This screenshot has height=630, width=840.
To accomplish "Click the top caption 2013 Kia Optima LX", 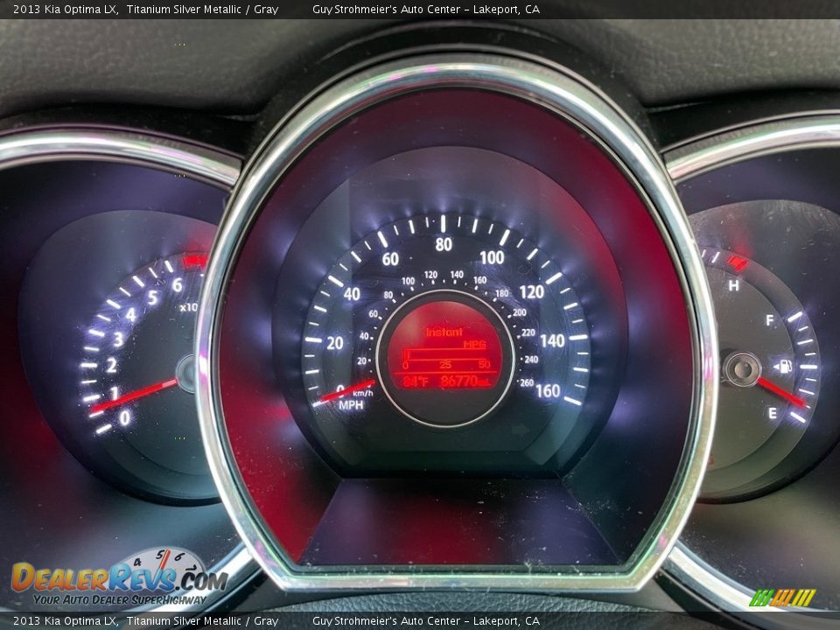I will click(x=66, y=9).
